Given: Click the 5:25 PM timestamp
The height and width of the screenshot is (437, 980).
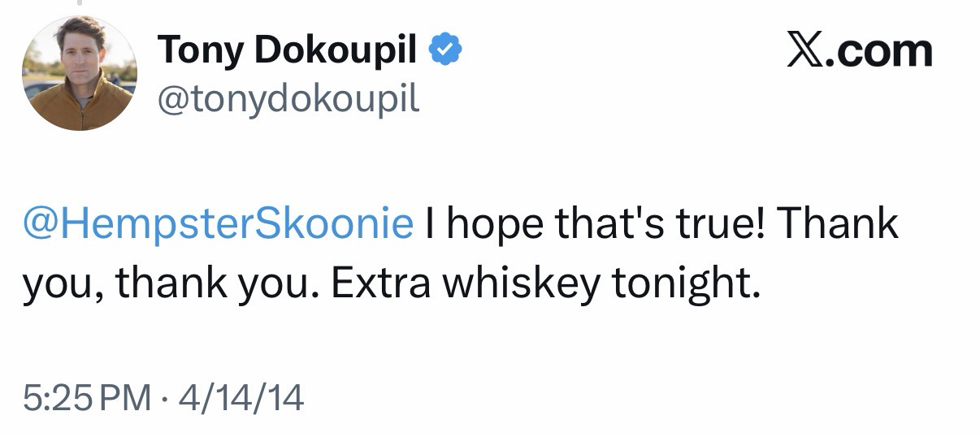Looking at the screenshot, I should click(x=88, y=397).
